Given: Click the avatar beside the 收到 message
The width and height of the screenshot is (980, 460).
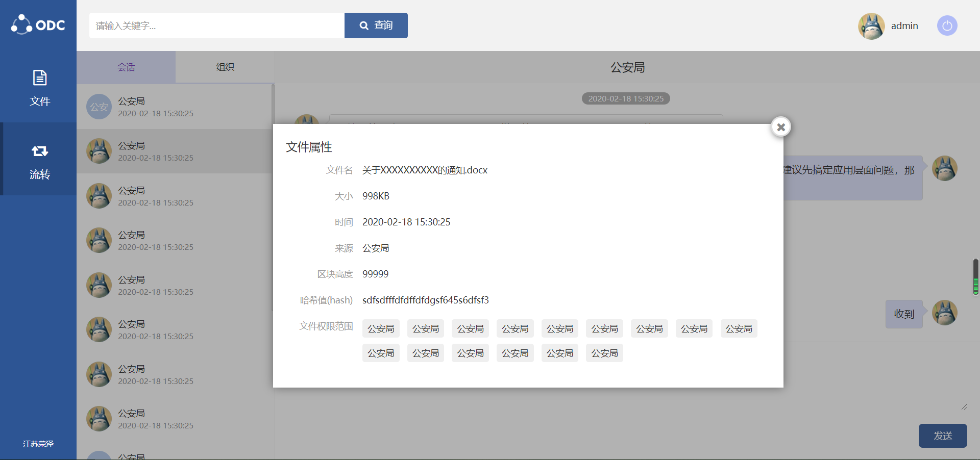Looking at the screenshot, I should pos(944,313).
